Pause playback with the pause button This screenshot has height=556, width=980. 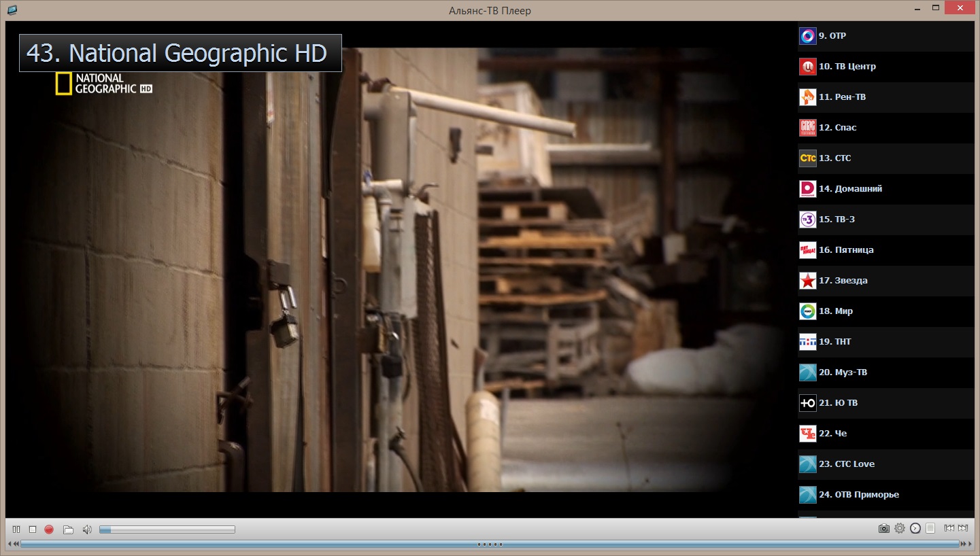coord(16,529)
